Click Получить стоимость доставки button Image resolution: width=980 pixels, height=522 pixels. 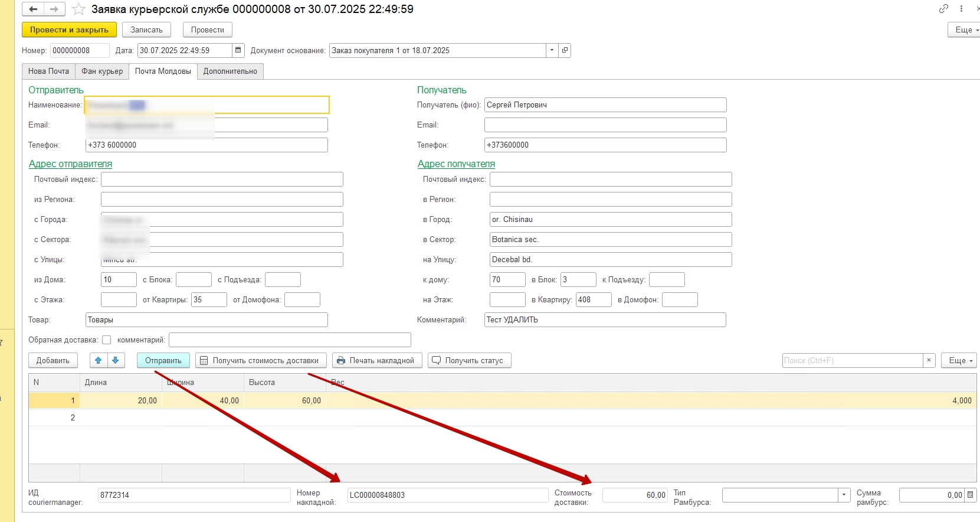261,360
